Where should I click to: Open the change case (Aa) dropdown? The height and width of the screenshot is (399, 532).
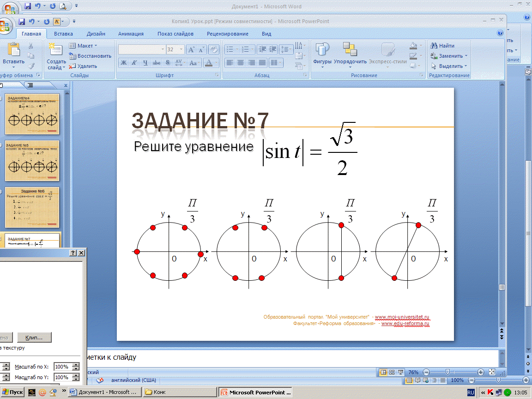coord(194,63)
